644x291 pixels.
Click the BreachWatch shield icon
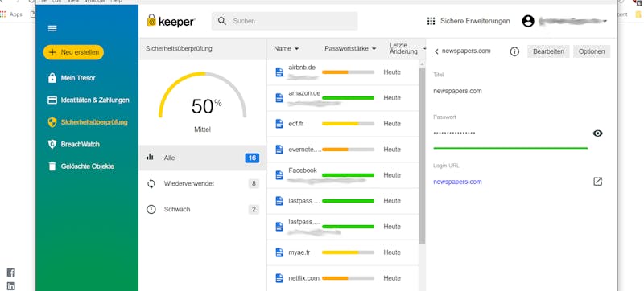pyautogui.click(x=52, y=144)
